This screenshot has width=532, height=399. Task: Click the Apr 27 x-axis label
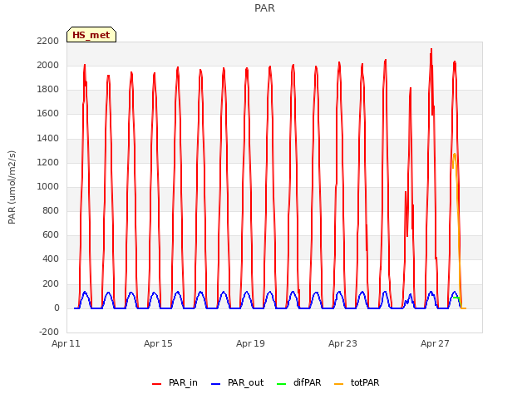(x=435, y=343)
